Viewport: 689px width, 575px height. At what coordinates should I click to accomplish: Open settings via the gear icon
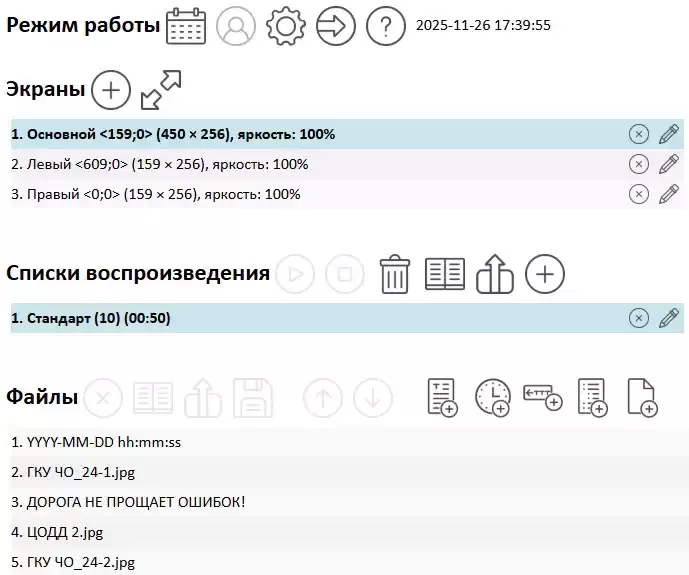(286, 26)
